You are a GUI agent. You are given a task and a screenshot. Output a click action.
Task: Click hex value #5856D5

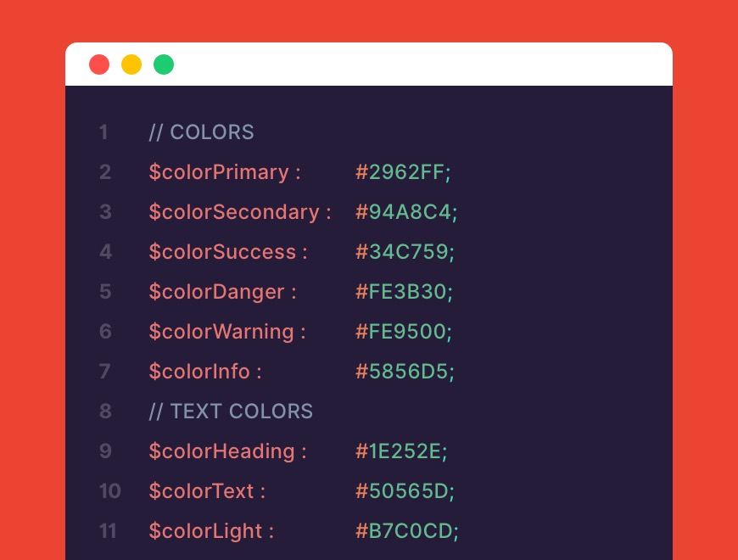[x=402, y=372]
